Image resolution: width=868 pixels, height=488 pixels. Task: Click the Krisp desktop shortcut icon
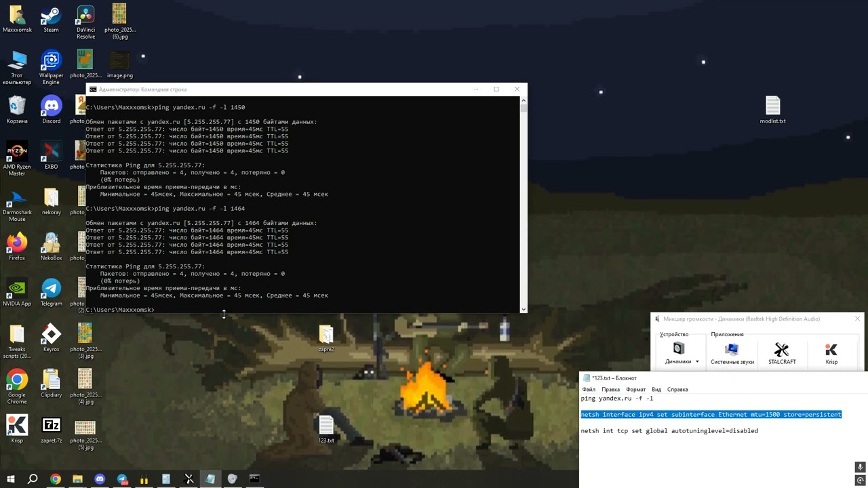(17, 429)
